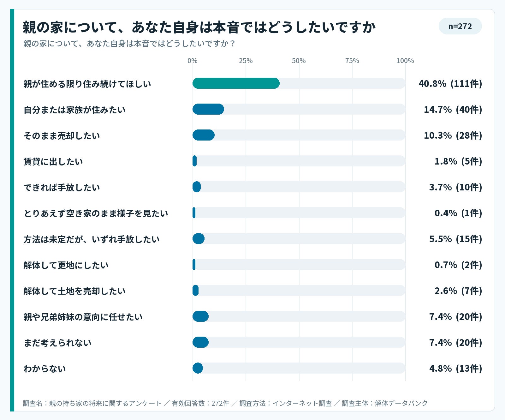Screen dimensions: 505x420
Task: Click the 100% axis label
Action: pos(405,61)
